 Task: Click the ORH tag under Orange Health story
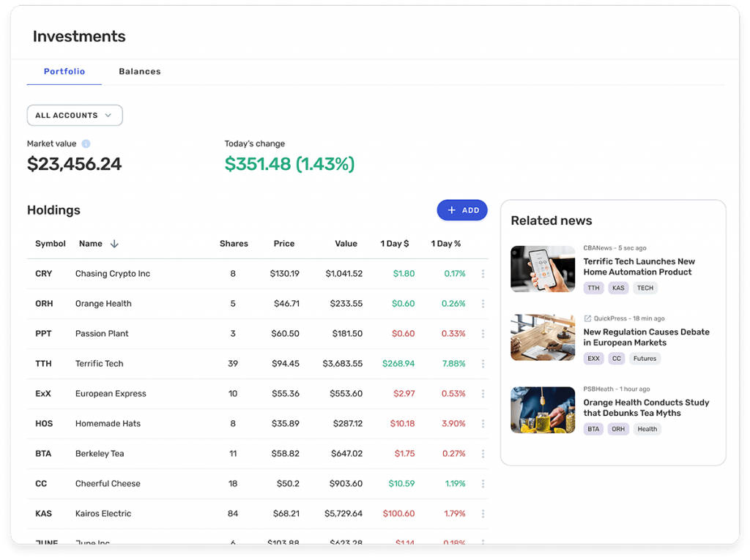618,429
